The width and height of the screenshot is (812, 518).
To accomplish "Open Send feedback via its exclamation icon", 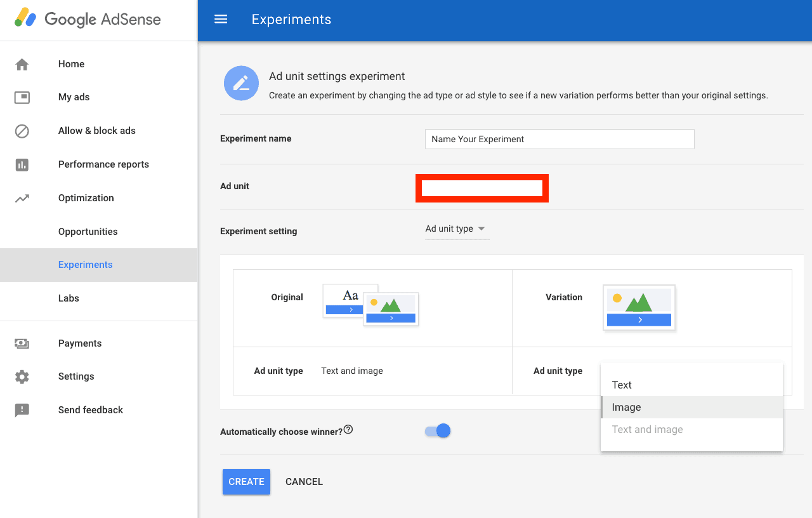I will (x=22, y=409).
